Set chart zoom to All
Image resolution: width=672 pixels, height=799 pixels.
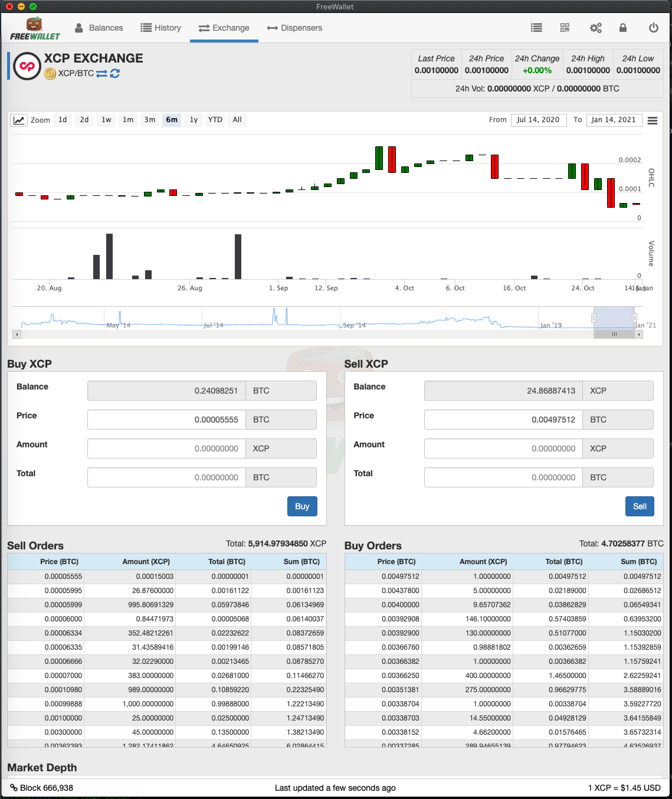point(237,120)
